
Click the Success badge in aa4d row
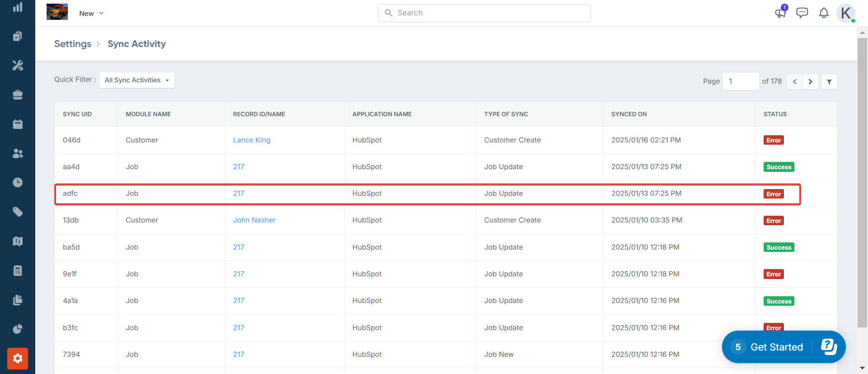pos(779,167)
